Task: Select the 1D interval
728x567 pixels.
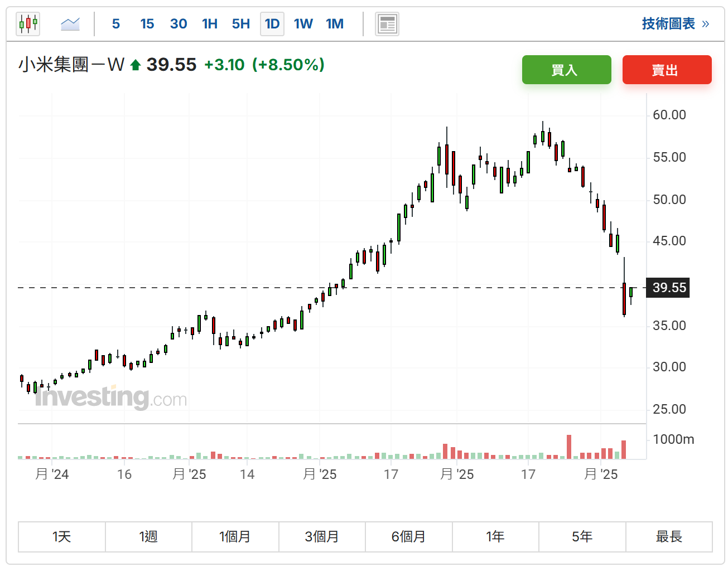Action: (x=272, y=24)
